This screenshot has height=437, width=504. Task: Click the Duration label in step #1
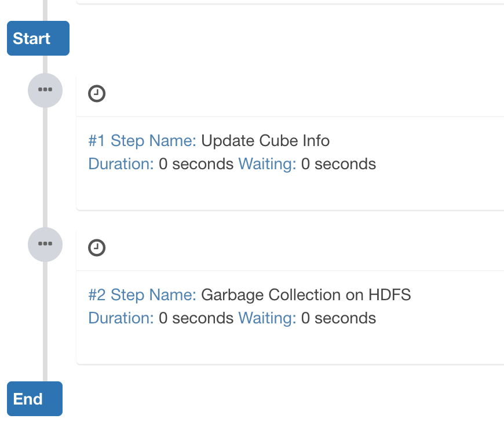(121, 164)
